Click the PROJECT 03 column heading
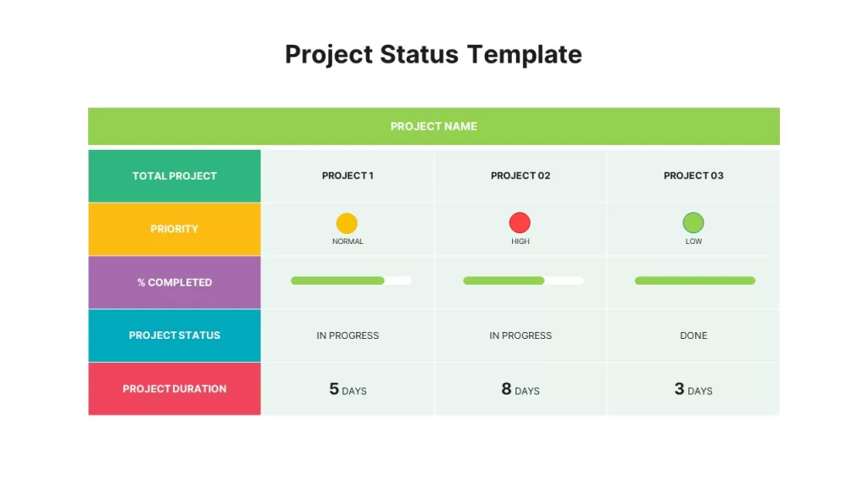This screenshot has height=488, width=868. pos(693,175)
